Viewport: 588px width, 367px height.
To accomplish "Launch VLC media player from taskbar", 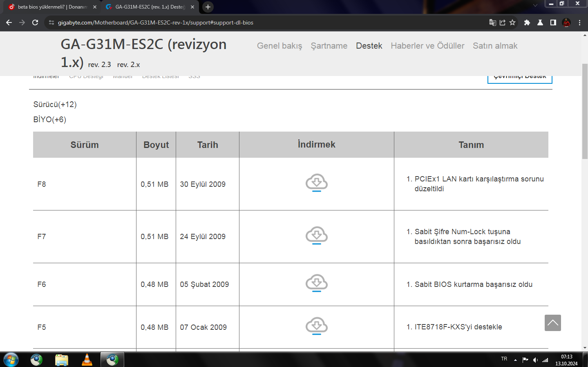I will pos(87,360).
